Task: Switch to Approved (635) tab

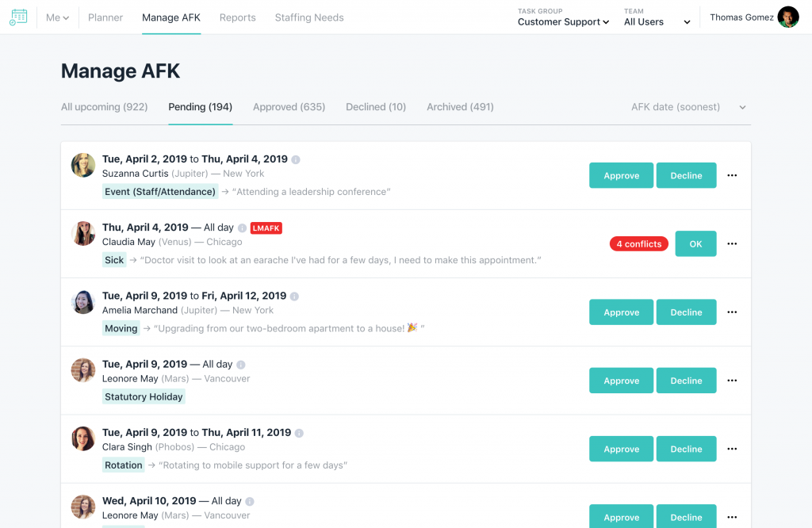Action: 289,107
